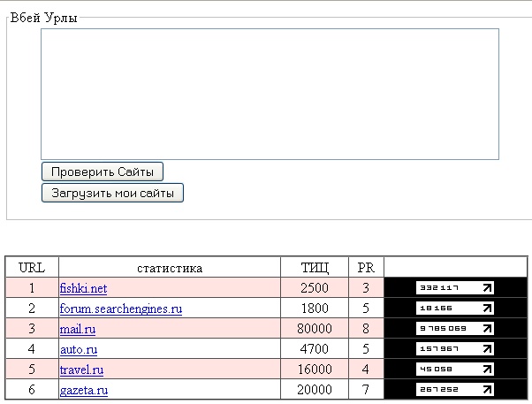The height and width of the screenshot is (404, 532).
Task: Click the ТИЦ value 20000
Action: [315, 390]
